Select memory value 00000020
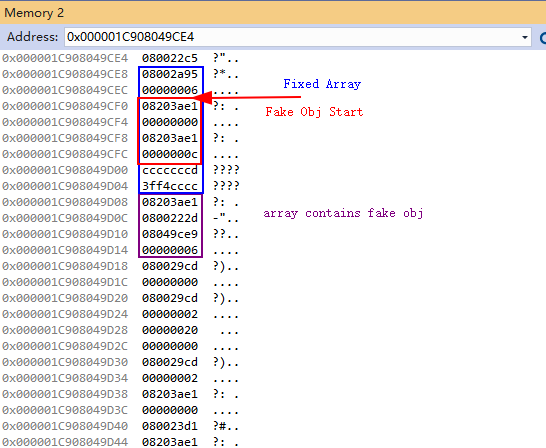The width and height of the screenshot is (546, 448). 170,330
